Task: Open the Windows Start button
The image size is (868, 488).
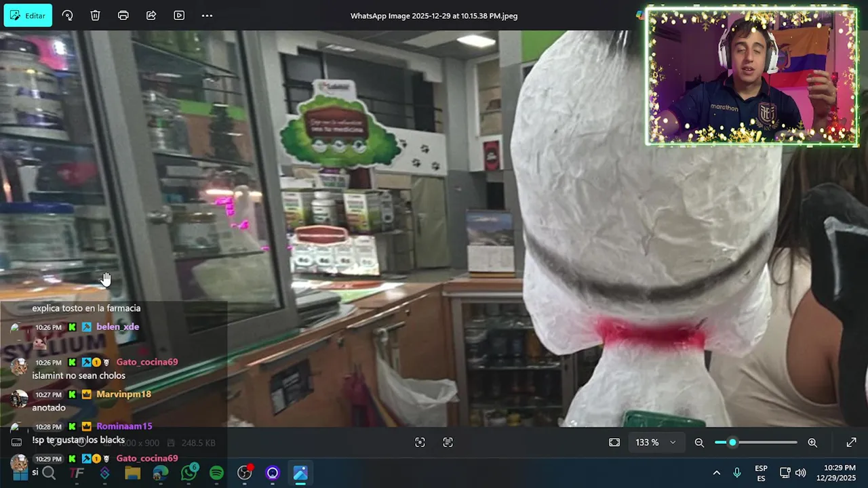Action: [x=21, y=473]
